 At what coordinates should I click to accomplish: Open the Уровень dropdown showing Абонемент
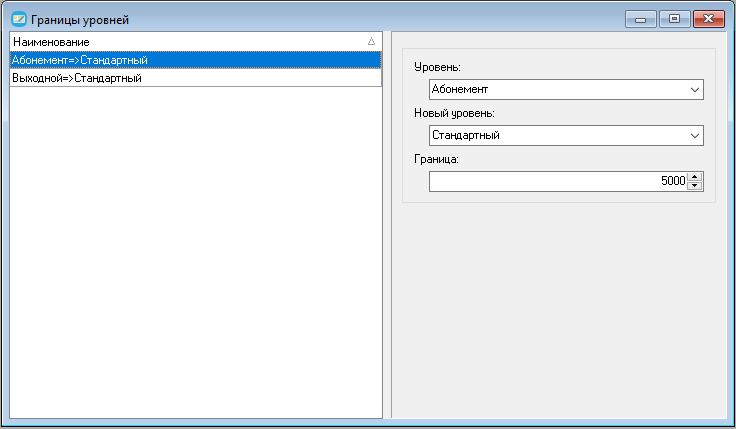click(x=566, y=89)
